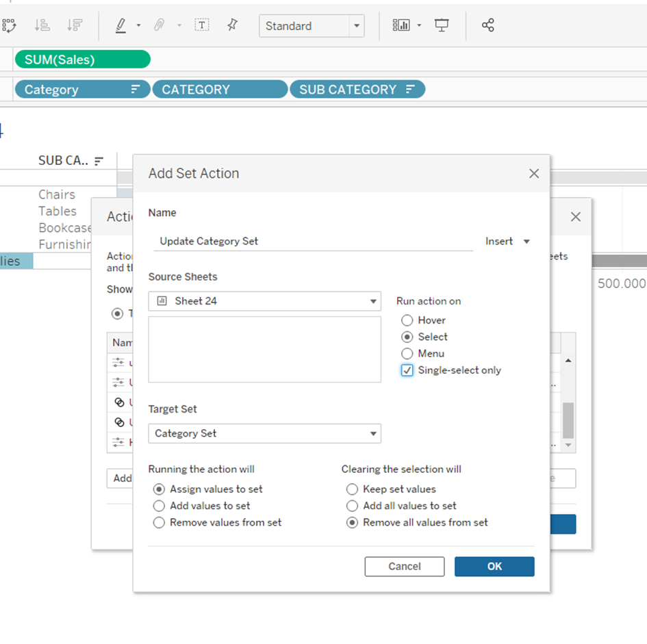Screen dimensions: 647x644
Task: Click inside the Update Category Set name field
Action: tap(313, 242)
